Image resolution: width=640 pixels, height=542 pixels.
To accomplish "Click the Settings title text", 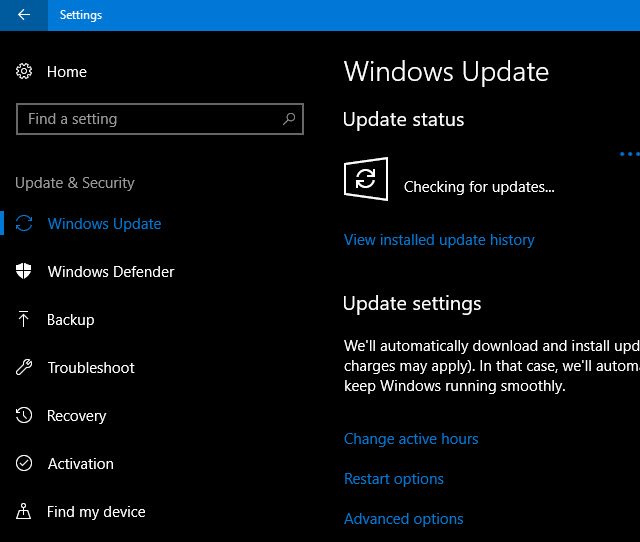I will click(81, 15).
